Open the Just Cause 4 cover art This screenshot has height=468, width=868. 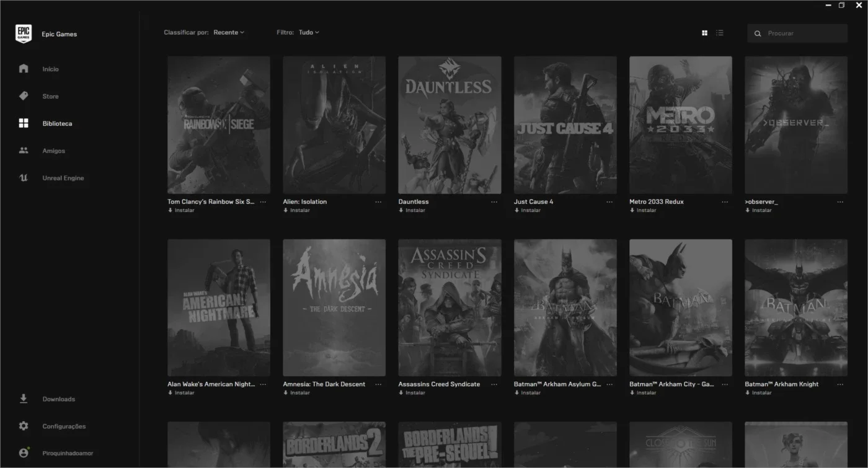(565, 125)
